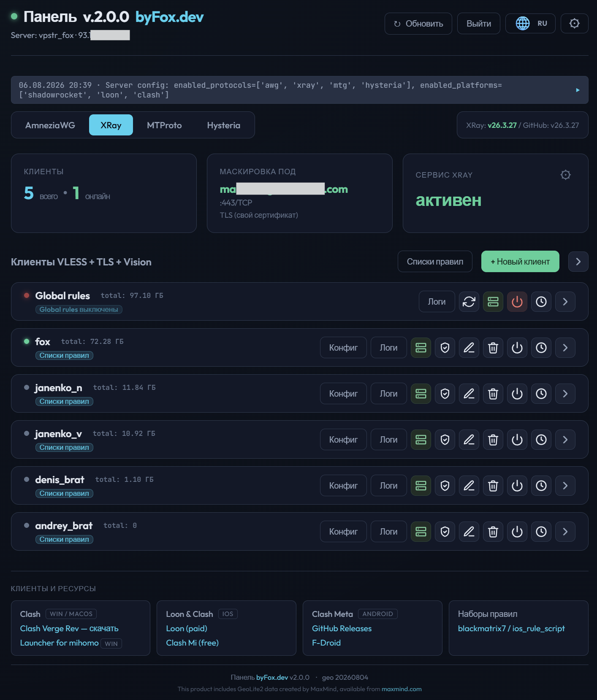Image resolution: width=597 pixels, height=700 pixels.
Task: Open Списки правил button above client list
Action: click(x=435, y=262)
